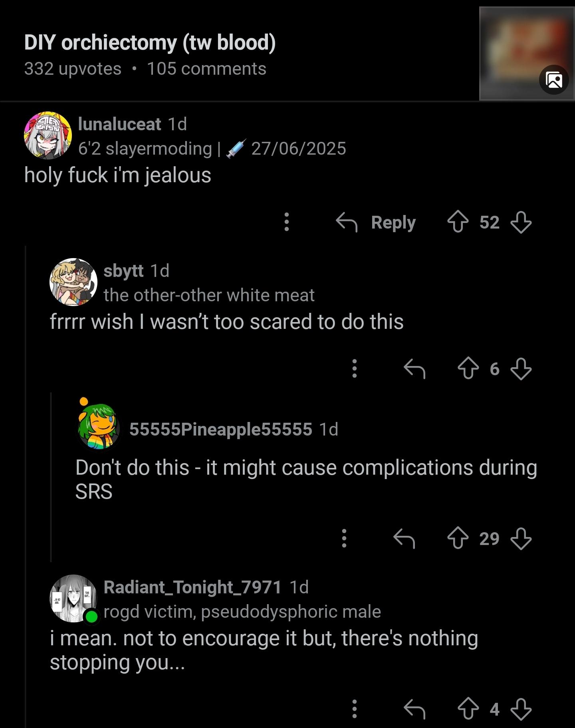
Task: Tap reply arrow on sbytt's comment
Action: [x=414, y=368]
